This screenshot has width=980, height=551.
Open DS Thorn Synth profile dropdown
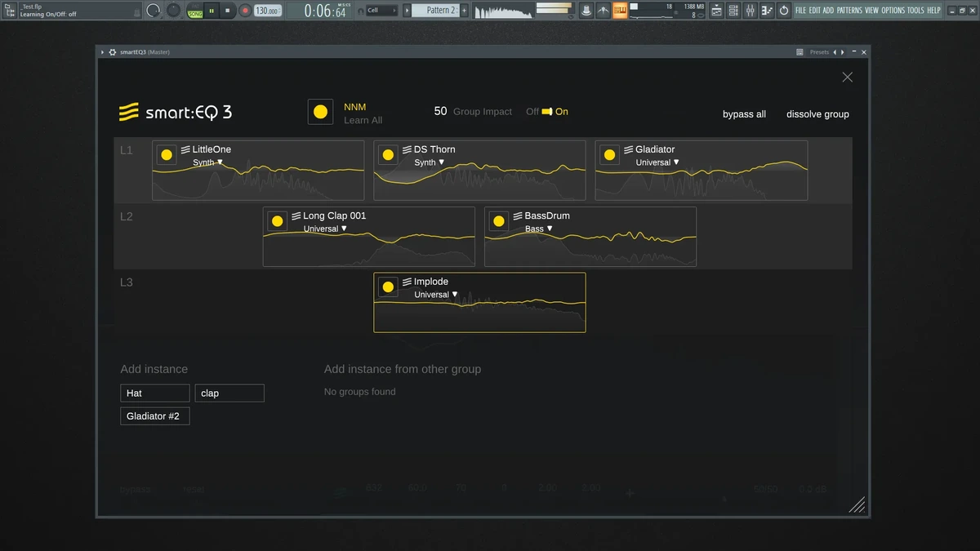[430, 162]
